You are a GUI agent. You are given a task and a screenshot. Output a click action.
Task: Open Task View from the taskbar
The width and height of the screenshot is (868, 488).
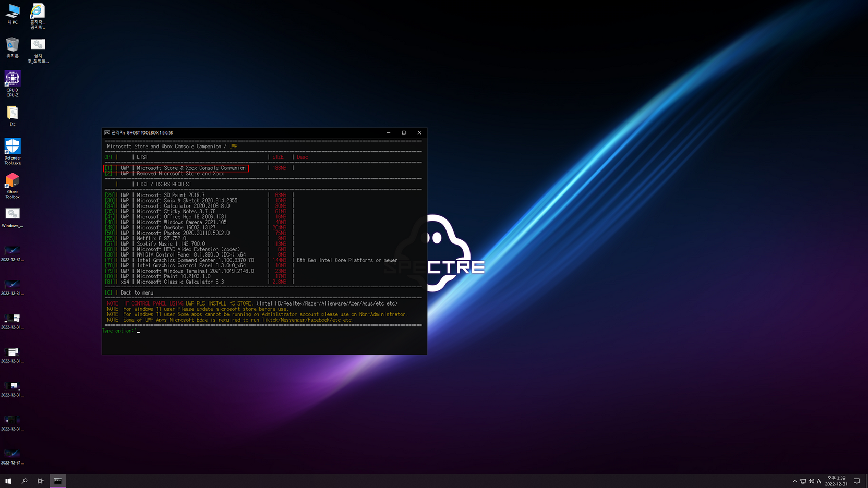41,481
